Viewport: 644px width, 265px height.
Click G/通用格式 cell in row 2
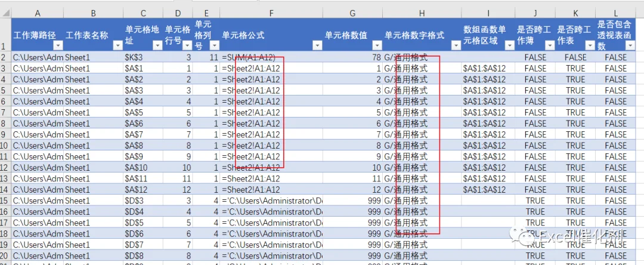(422, 57)
